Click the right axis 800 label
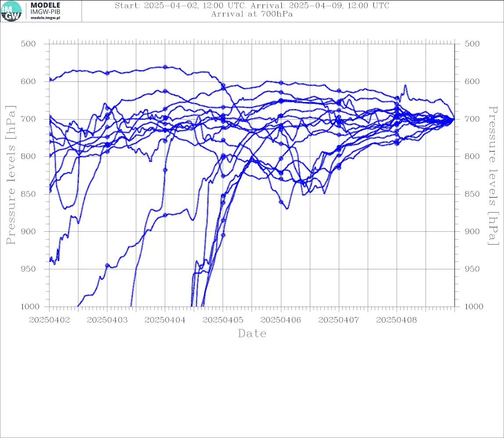Screen dimensions: 504x438 [472, 156]
